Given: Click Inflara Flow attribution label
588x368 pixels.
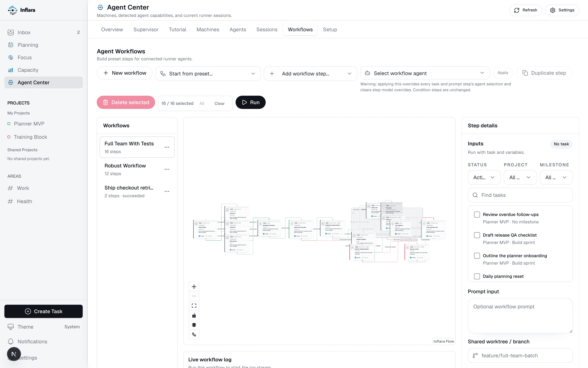Looking at the screenshot, I should tap(444, 341).
